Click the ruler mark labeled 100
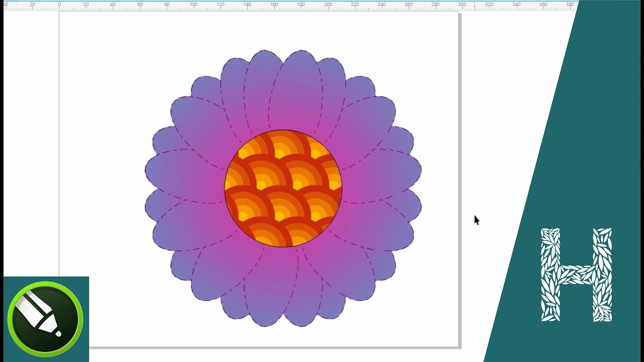Screen dimensions: 644x362 193,5
